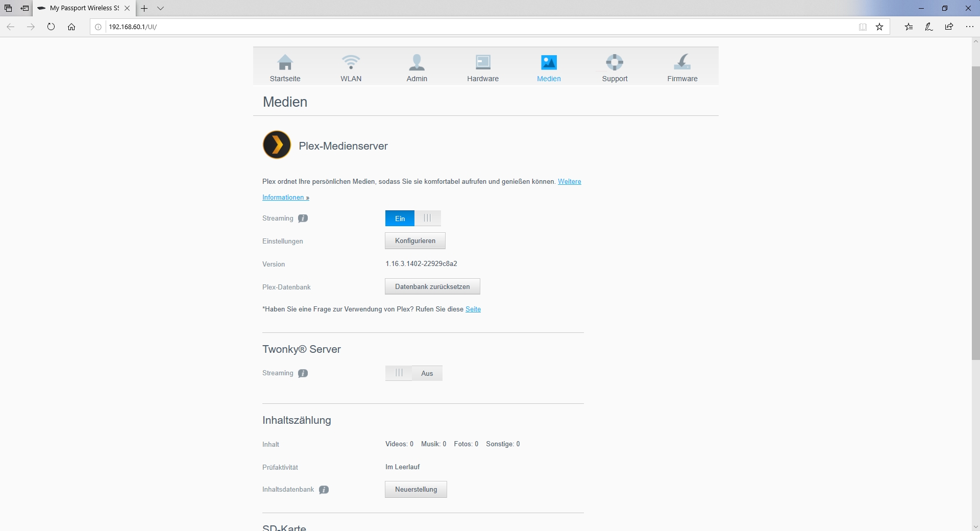Click the scrollbar down arrow

coord(975,526)
